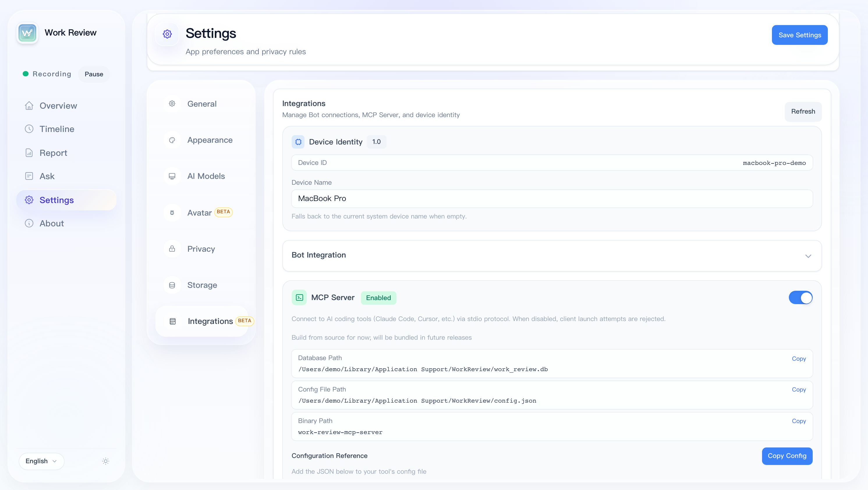Click the Avatar icon
This screenshot has width=868, height=490.
pyautogui.click(x=172, y=212)
